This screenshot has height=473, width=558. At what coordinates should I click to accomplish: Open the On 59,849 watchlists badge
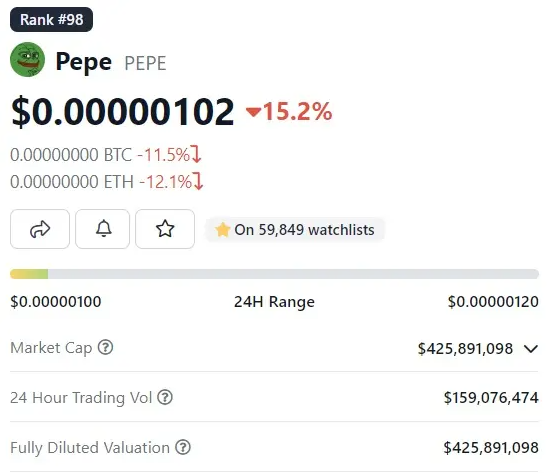pos(295,230)
